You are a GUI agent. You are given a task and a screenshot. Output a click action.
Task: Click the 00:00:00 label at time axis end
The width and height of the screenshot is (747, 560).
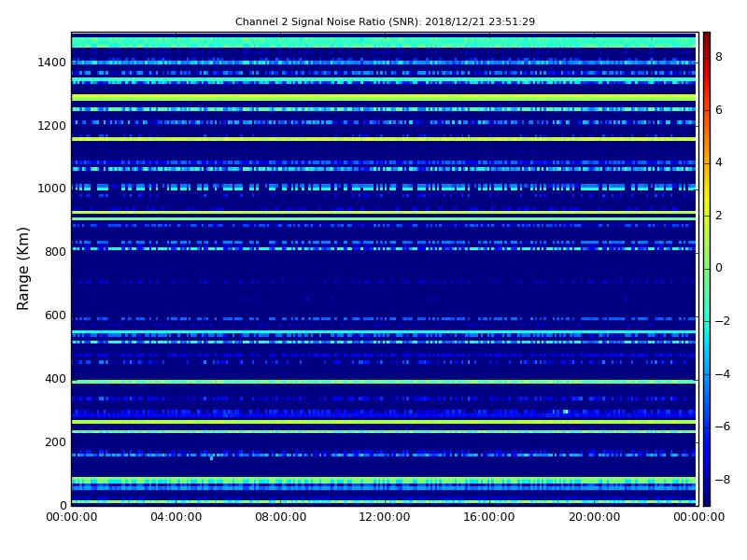(x=698, y=517)
